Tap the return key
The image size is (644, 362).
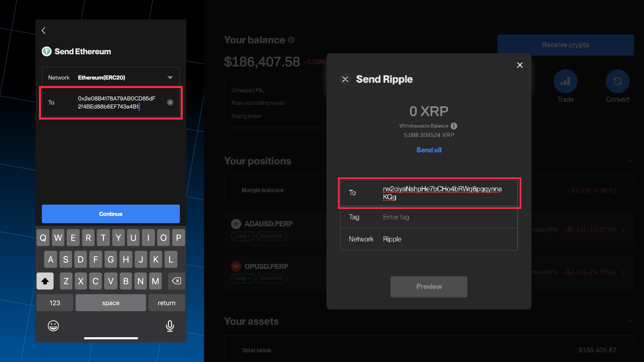click(x=167, y=303)
